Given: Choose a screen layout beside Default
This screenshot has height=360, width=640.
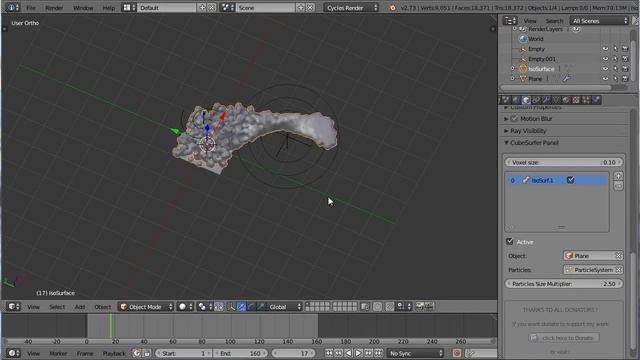Looking at the screenshot, I should coord(129,7).
